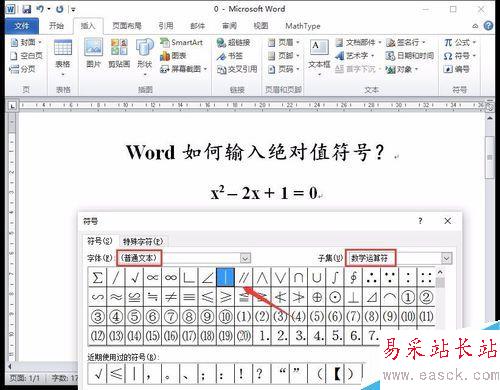Click the Redo icon in title bar
The width and height of the screenshot is (500, 390).
click(60, 9)
